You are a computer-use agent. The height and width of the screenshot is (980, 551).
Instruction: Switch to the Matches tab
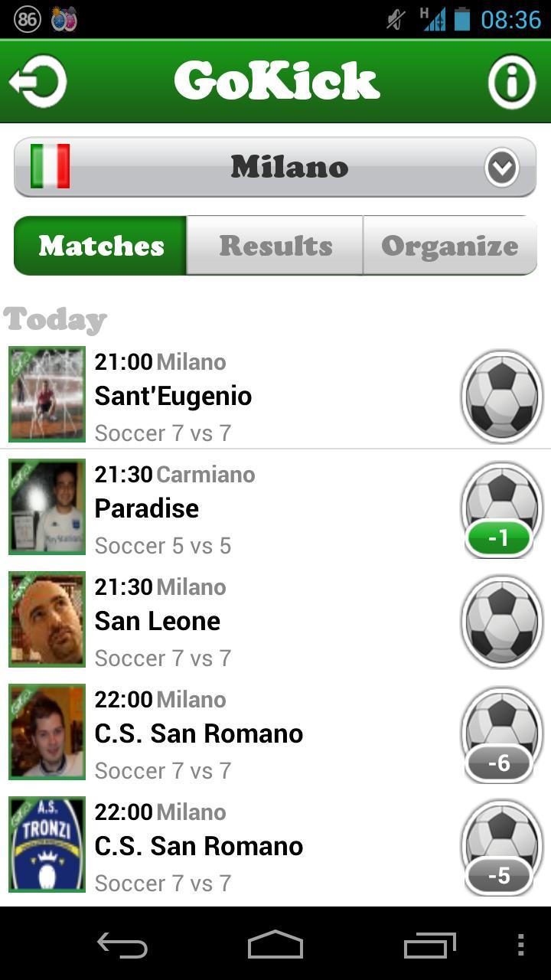(x=101, y=246)
